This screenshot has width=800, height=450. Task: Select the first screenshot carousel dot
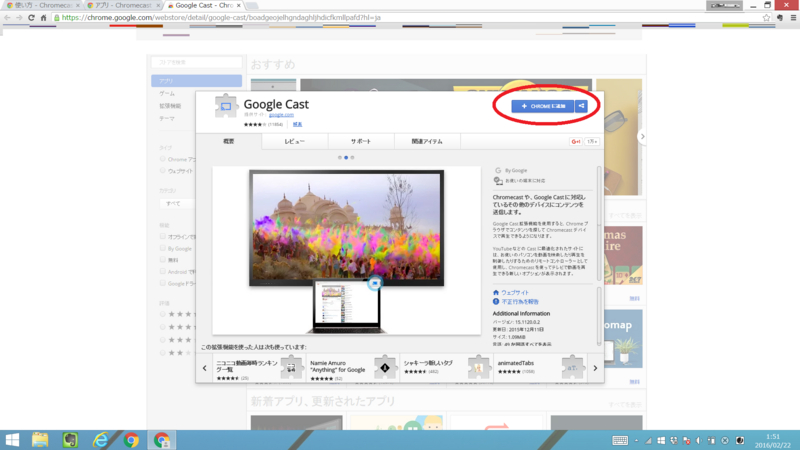pyautogui.click(x=340, y=158)
